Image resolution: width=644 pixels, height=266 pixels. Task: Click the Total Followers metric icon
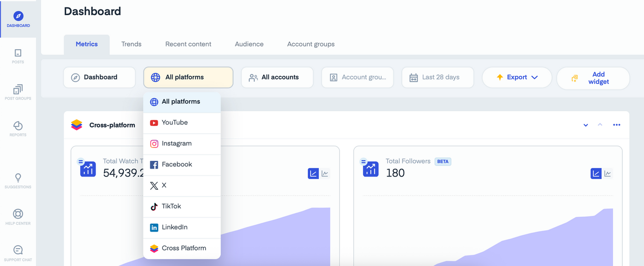coord(370,168)
